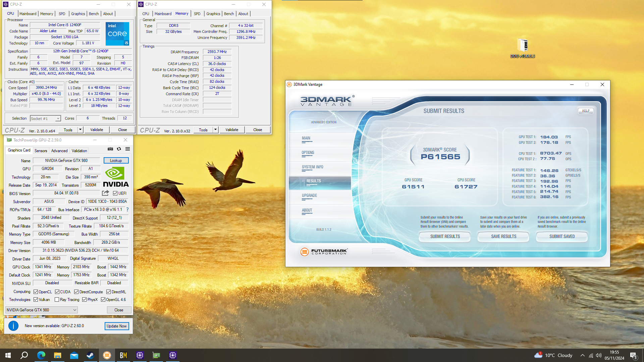Open File Explorer from the taskbar
Image resolution: width=644 pixels, height=362 pixels.
[57, 355]
